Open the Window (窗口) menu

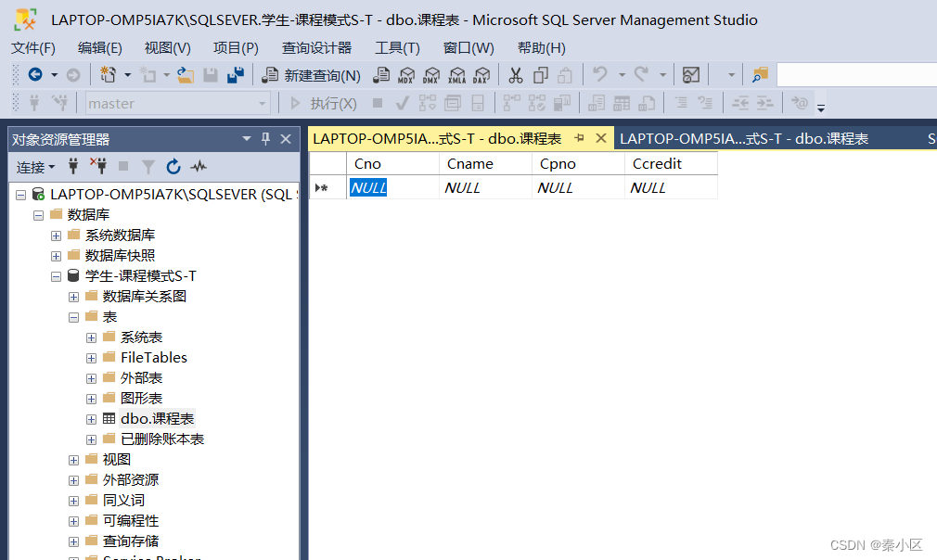coord(468,48)
